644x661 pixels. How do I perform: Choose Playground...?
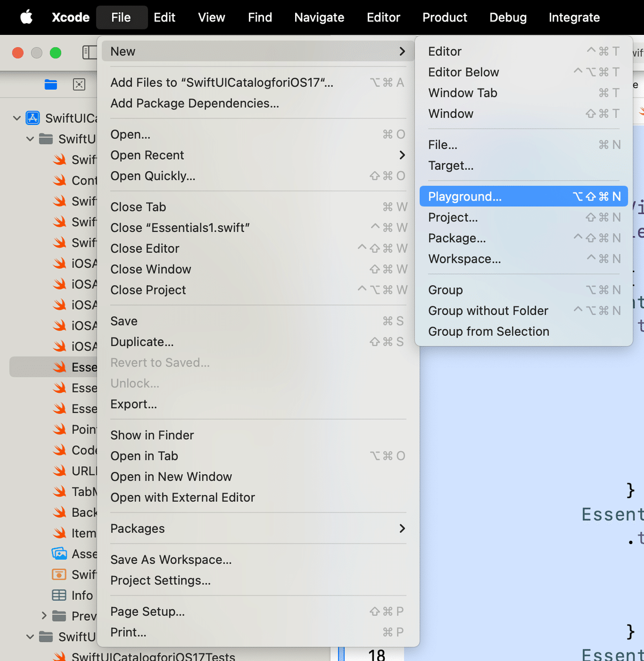click(524, 196)
